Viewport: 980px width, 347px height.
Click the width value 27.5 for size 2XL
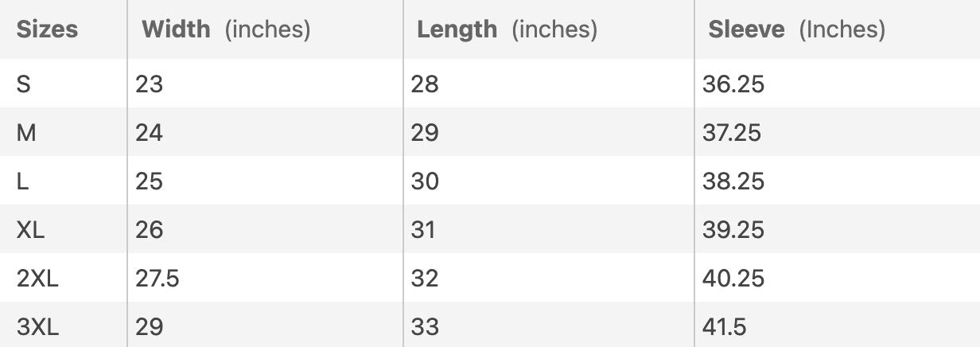[157, 279]
